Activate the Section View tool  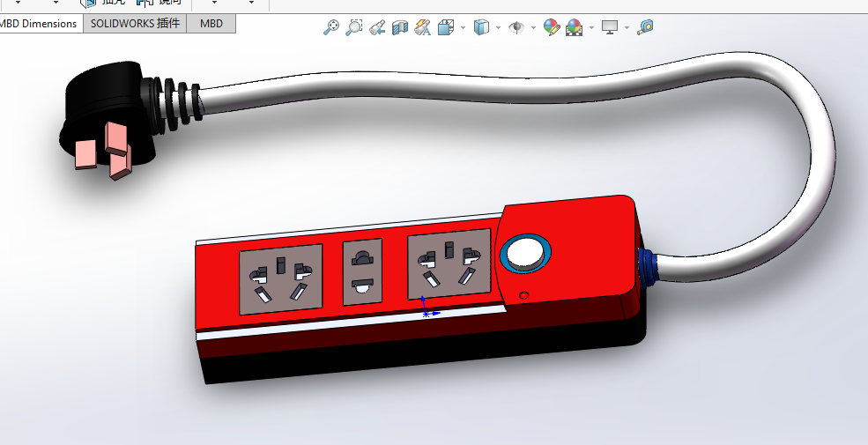pos(400,27)
